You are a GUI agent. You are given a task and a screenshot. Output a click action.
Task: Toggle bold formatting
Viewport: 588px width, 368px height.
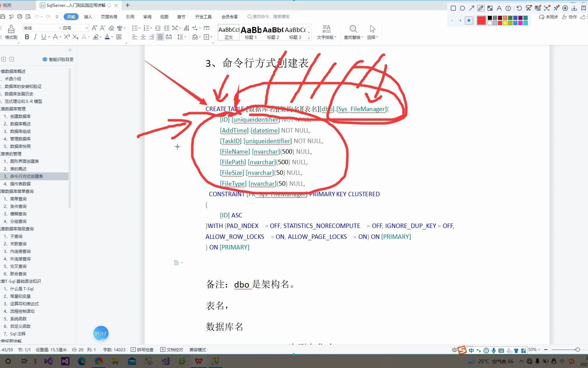pos(27,37)
